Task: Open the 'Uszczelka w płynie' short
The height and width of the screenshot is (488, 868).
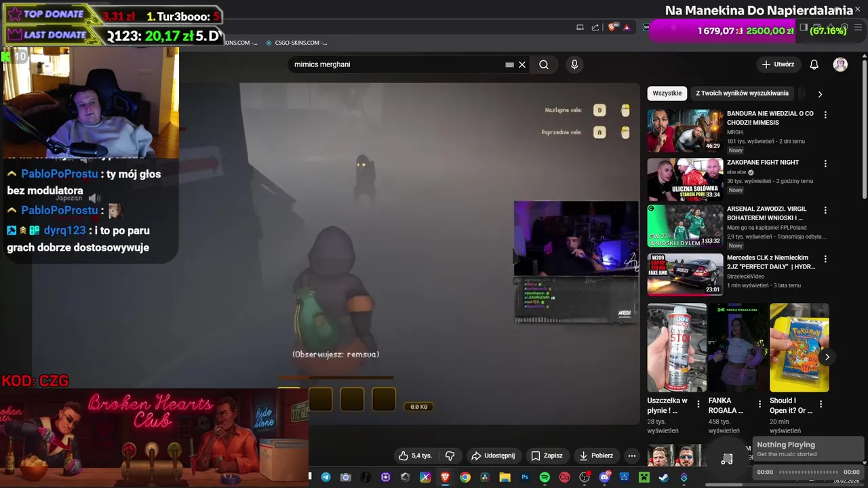Action: [677, 347]
